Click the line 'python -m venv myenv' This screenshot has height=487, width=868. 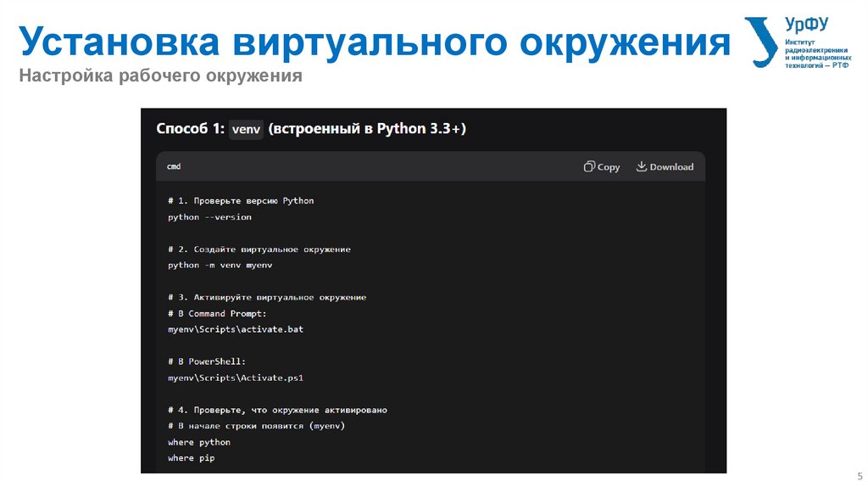pyautogui.click(x=220, y=266)
